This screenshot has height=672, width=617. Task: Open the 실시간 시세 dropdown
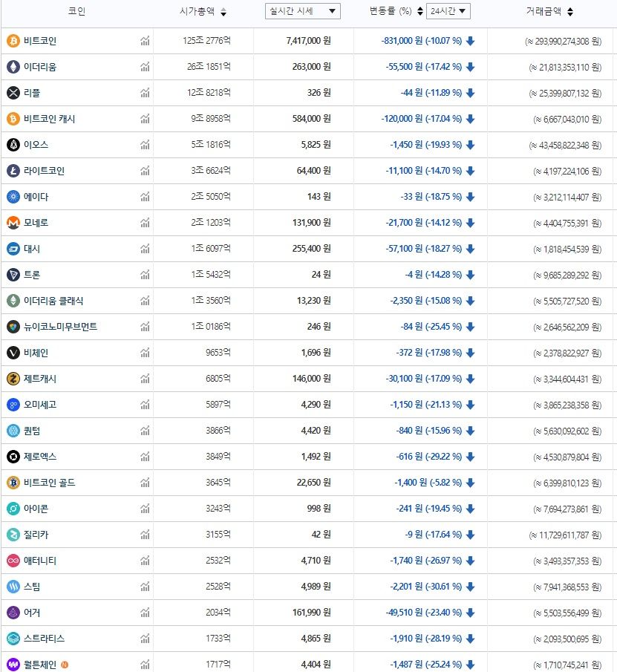(302, 11)
